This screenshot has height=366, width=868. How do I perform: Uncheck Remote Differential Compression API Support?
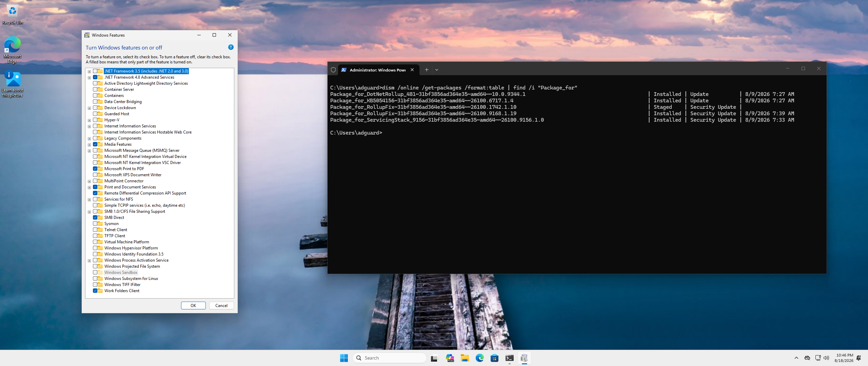[x=95, y=193]
